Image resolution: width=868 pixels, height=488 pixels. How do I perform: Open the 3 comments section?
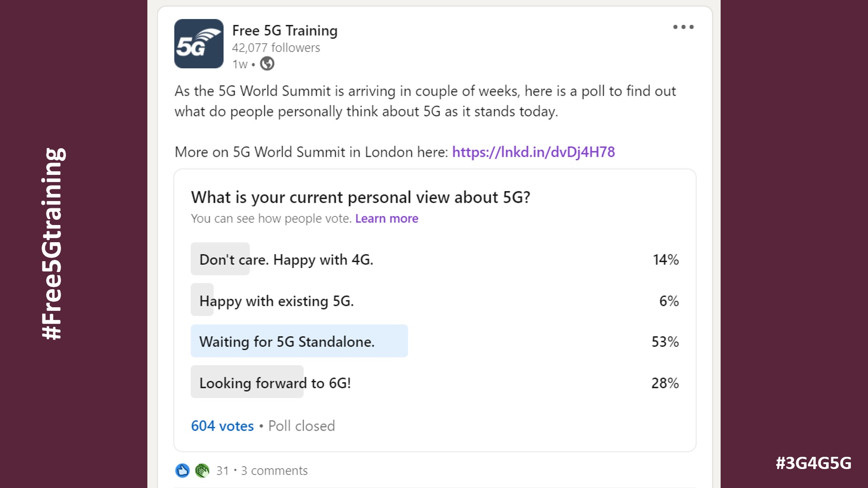click(274, 471)
